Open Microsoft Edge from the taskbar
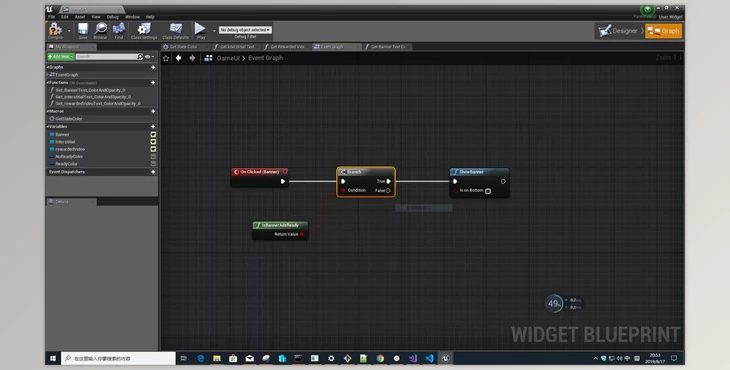The image size is (730, 370). coord(201,358)
